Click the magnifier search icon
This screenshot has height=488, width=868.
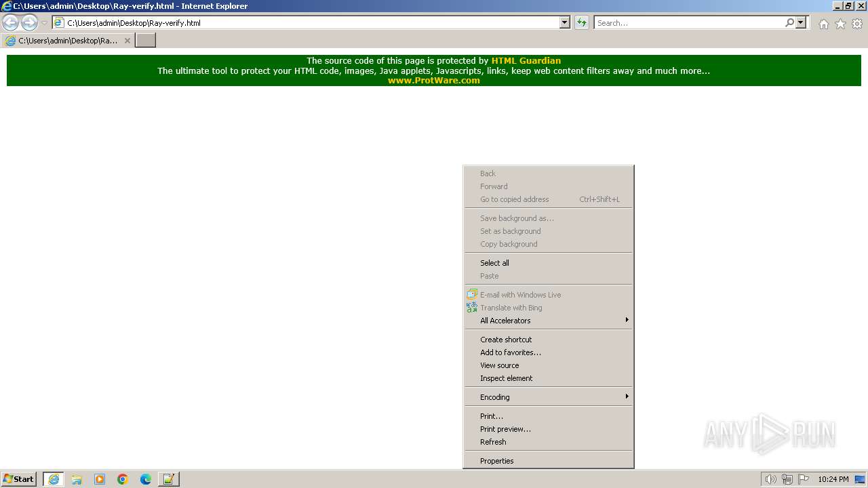click(789, 22)
